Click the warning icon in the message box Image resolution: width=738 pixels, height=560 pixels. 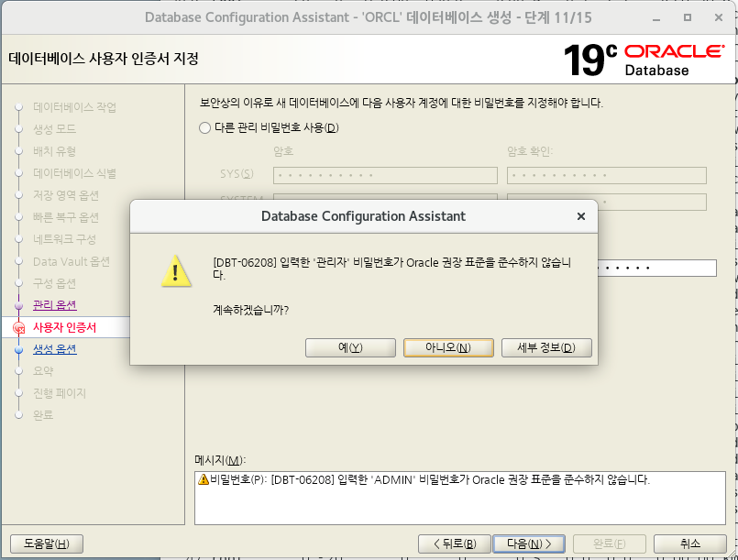tap(204, 479)
